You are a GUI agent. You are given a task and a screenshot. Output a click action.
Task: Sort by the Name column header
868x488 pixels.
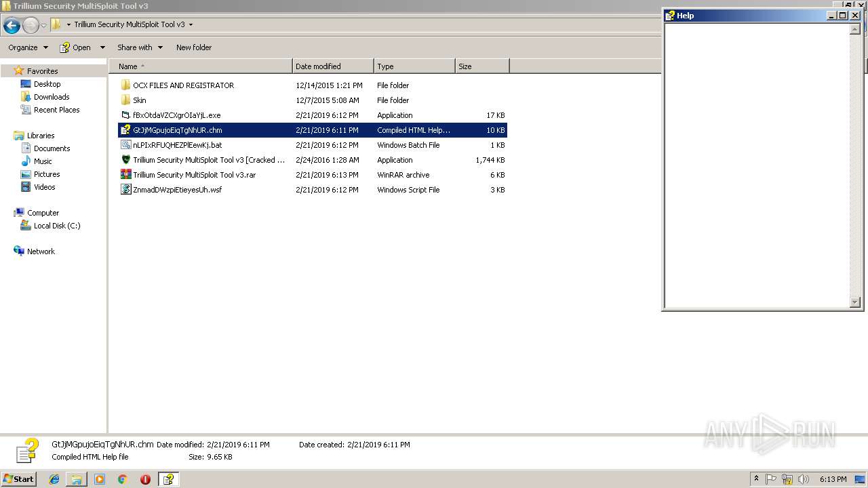201,66
